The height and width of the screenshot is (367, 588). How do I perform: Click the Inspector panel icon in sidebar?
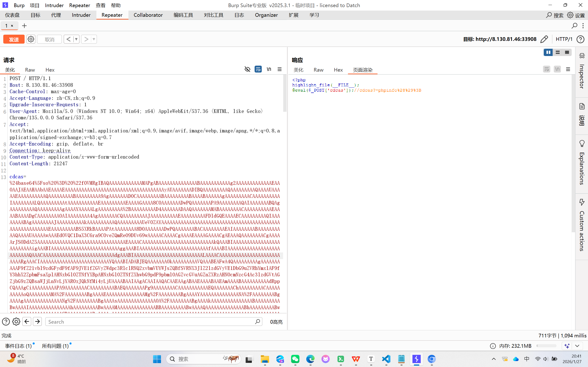click(x=582, y=56)
